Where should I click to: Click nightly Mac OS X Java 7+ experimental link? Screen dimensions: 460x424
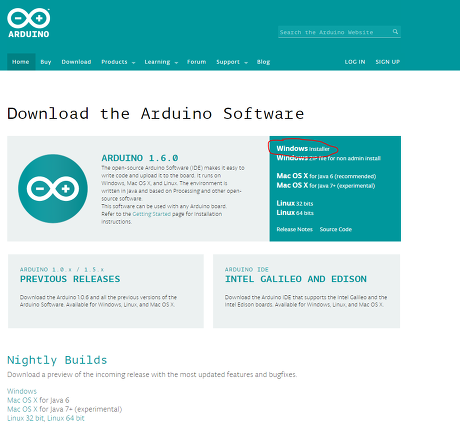click(x=64, y=409)
